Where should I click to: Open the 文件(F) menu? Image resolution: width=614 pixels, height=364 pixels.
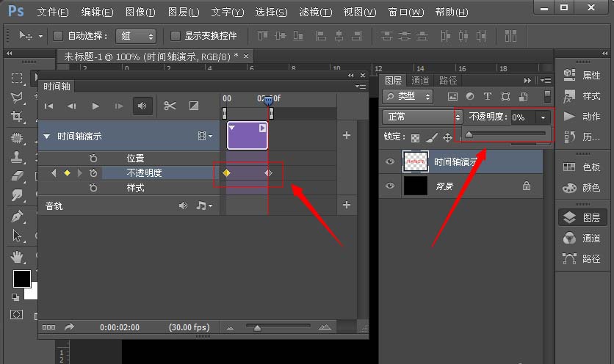click(x=52, y=12)
